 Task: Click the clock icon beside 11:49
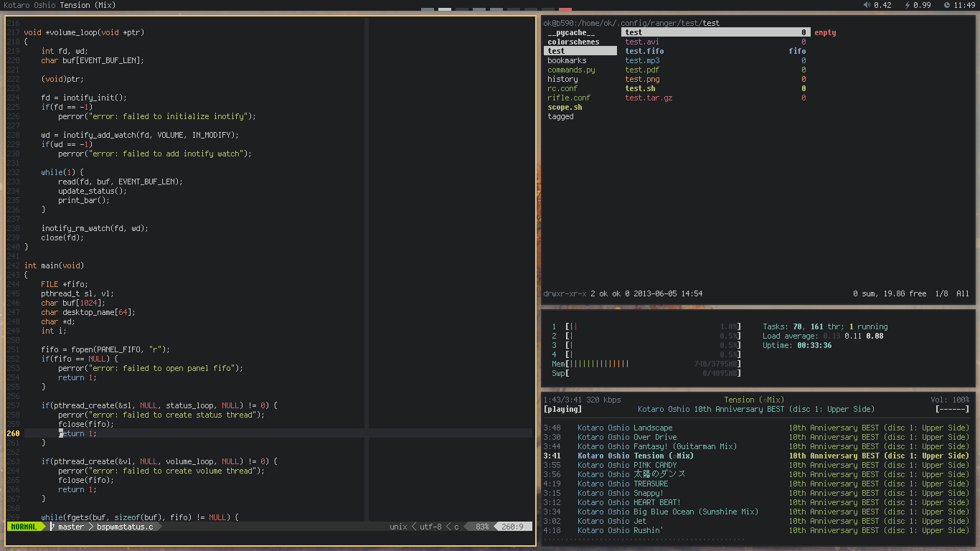click(947, 5)
